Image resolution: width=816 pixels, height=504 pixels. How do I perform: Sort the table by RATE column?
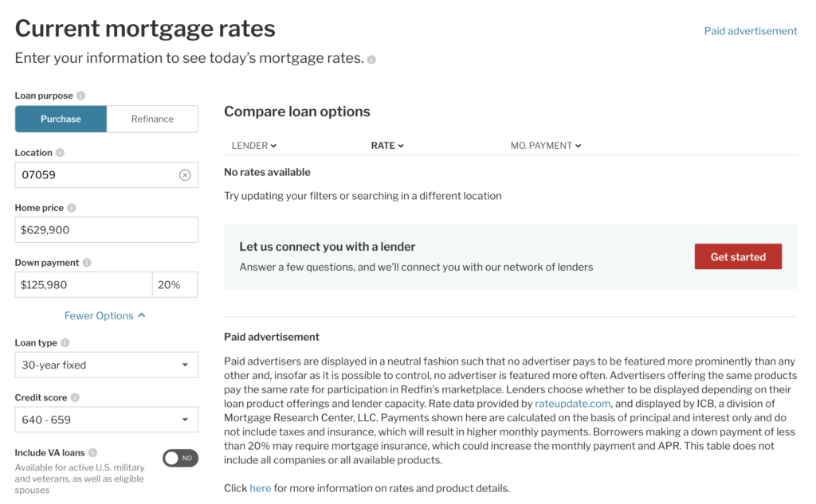(x=387, y=146)
